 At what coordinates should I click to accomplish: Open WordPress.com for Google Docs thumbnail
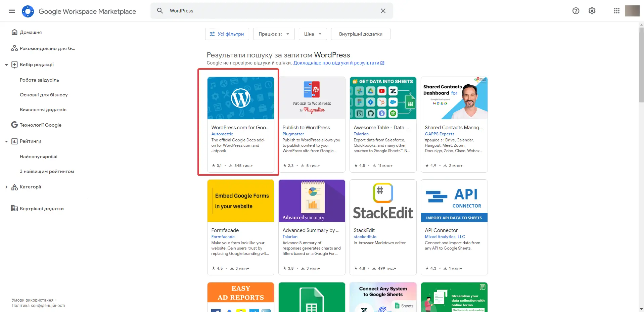tap(241, 98)
